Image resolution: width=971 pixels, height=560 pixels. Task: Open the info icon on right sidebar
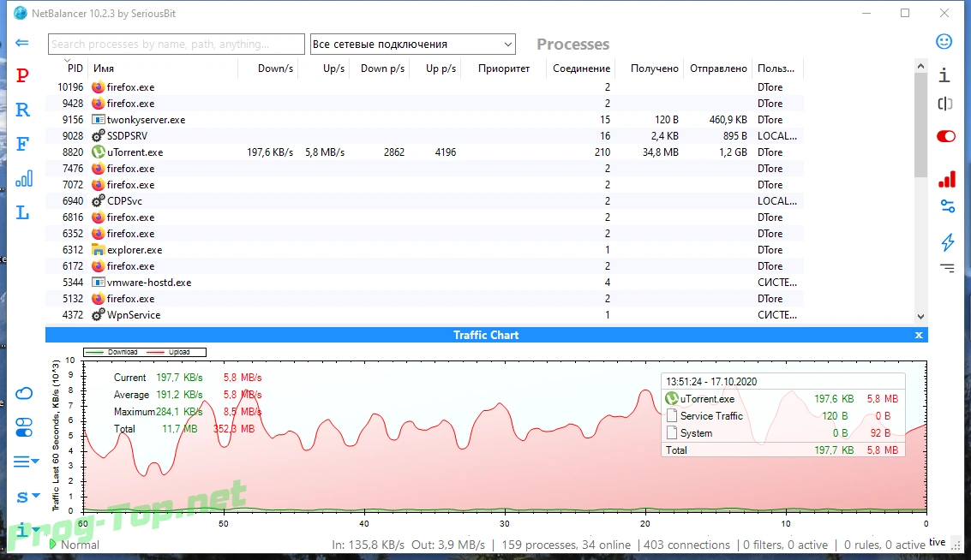click(x=944, y=75)
